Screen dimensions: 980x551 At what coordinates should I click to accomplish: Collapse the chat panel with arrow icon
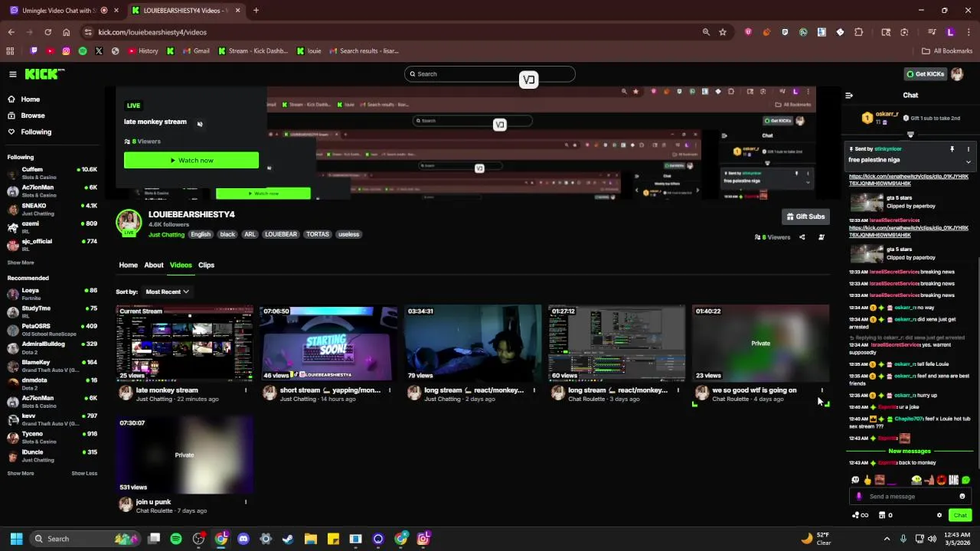[848, 96]
